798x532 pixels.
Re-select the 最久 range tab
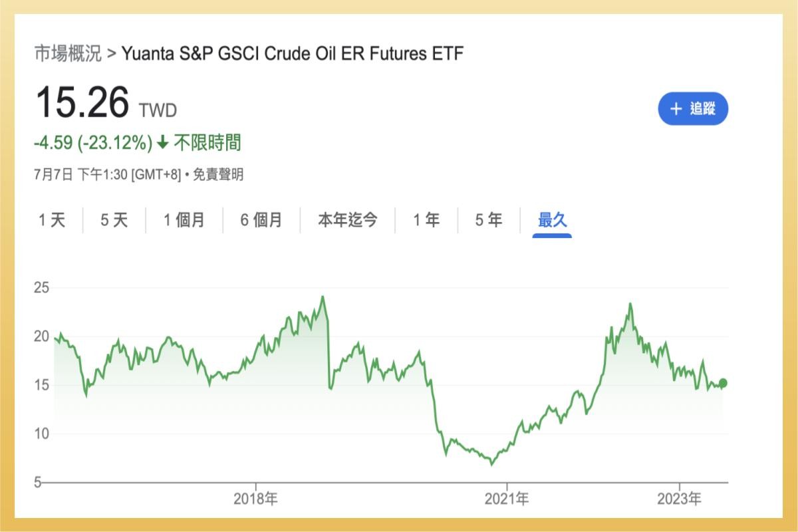[553, 220]
